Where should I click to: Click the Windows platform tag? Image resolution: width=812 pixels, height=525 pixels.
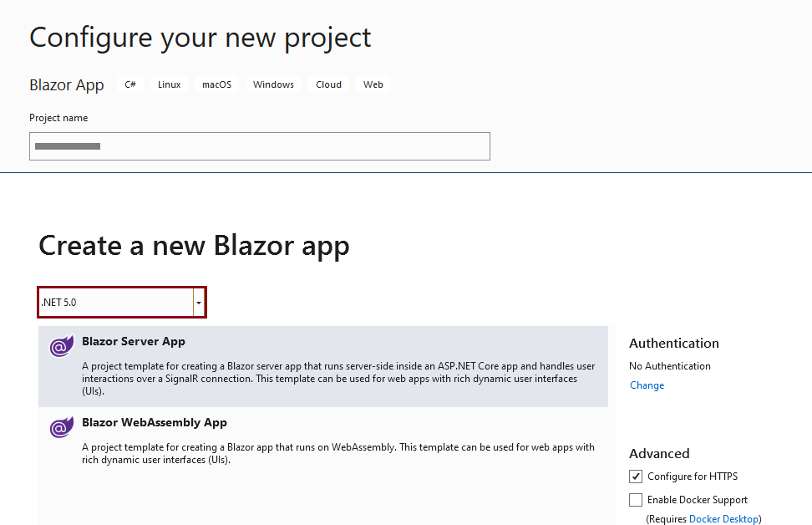pos(273,84)
